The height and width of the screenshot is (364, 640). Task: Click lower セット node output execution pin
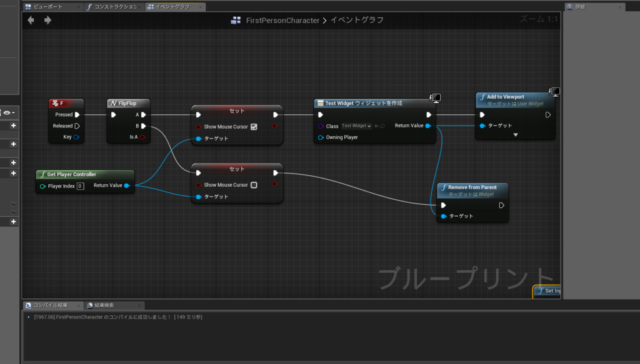pos(276,173)
